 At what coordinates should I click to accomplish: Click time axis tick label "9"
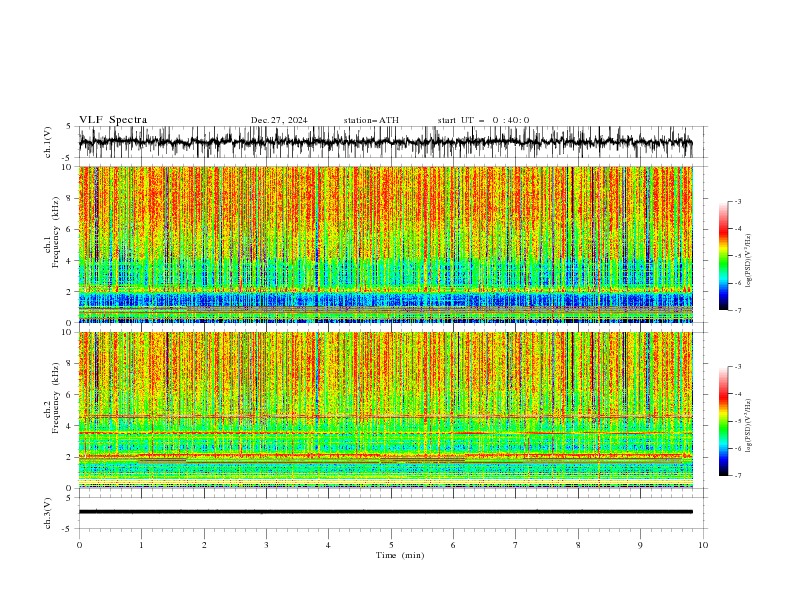click(x=640, y=545)
